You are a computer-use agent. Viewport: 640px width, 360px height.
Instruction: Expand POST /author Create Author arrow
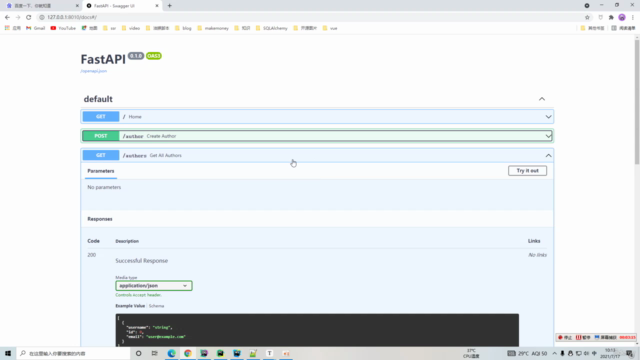pyautogui.click(x=548, y=136)
